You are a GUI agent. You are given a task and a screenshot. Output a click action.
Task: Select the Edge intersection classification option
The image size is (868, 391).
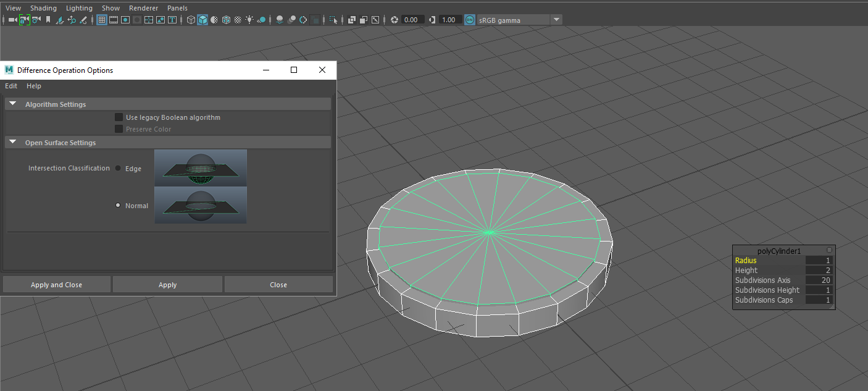(x=117, y=168)
